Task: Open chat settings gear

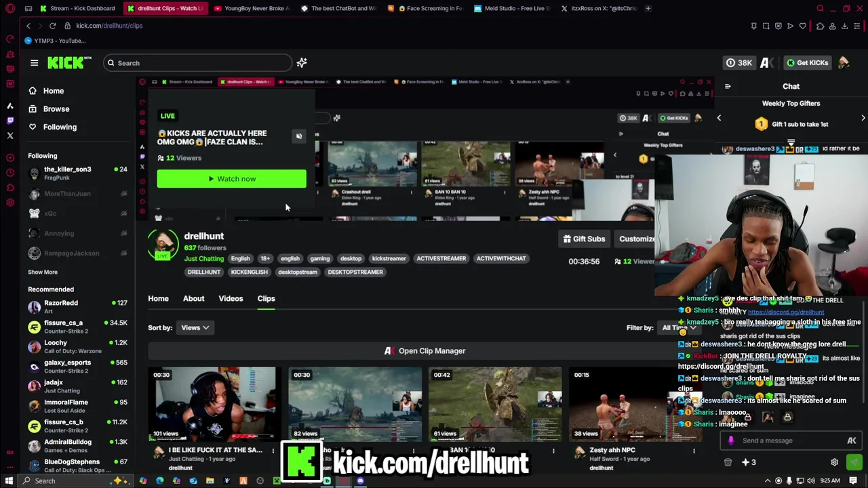Action: [834, 463]
